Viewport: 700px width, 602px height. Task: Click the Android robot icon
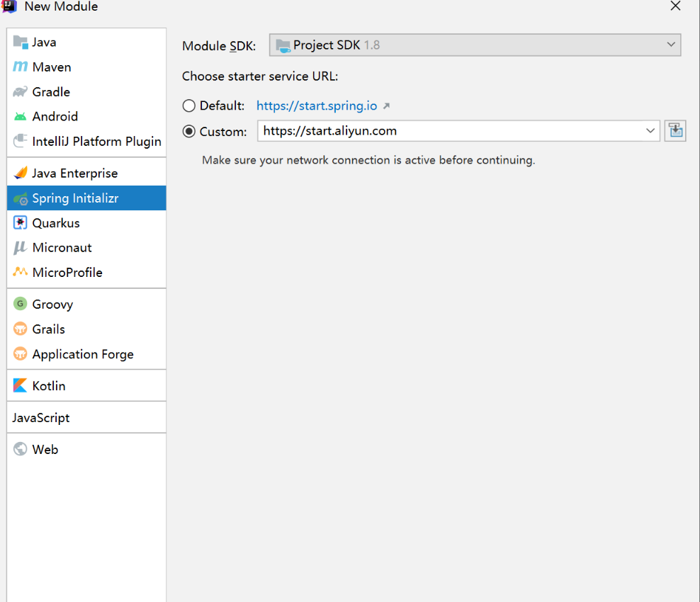(x=20, y=117)
